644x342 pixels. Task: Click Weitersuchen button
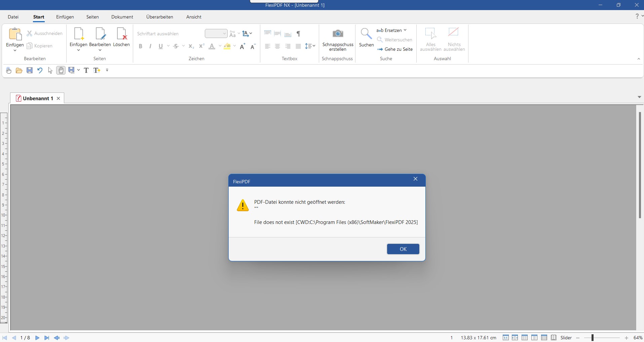tap(394, 40)
